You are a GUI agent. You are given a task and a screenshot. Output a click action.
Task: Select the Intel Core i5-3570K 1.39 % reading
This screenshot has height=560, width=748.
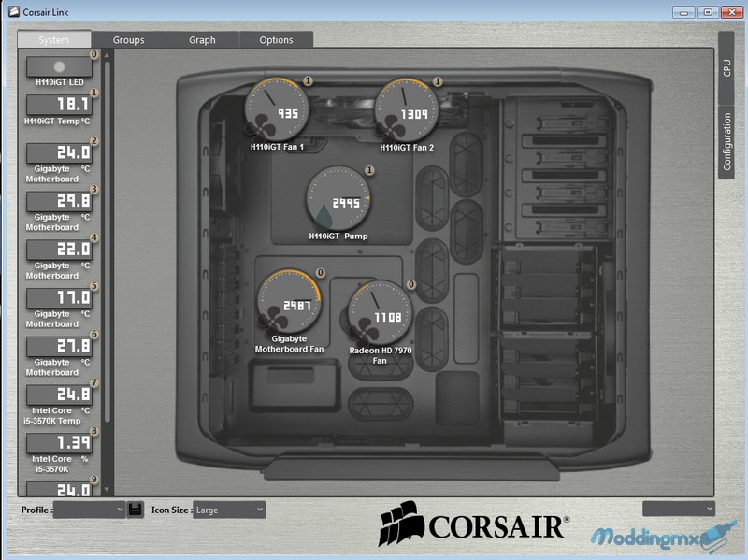tap(59, 442)
